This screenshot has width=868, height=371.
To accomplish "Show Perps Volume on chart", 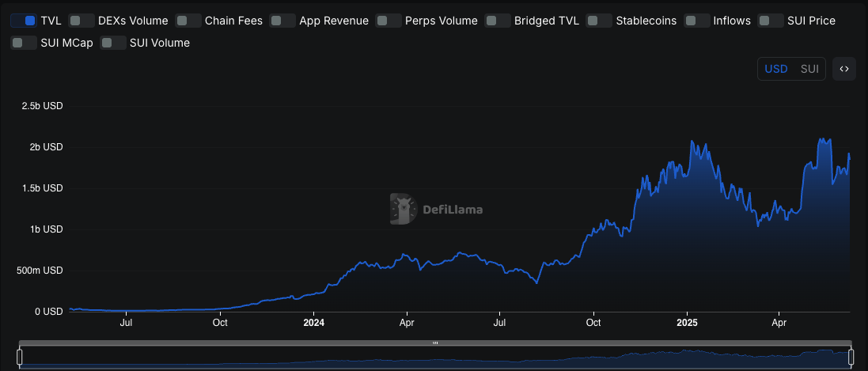I will pyautogui.click(x=389, y=21).
